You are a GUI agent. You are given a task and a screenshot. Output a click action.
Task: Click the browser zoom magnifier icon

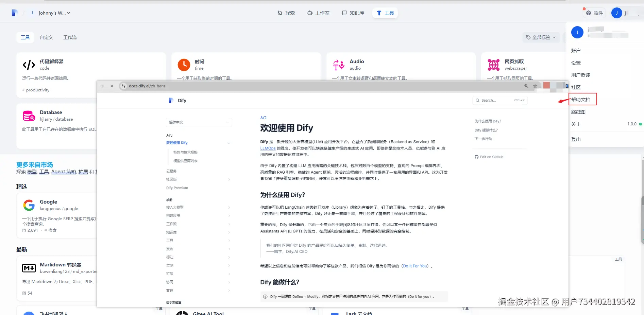coord(526,86)
